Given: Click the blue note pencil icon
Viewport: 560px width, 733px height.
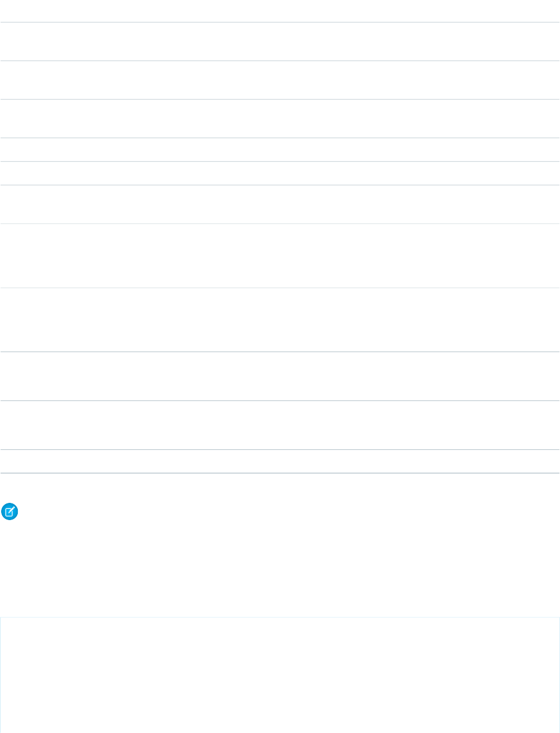Looking at the screenshot, I should (x=10, y=512).
